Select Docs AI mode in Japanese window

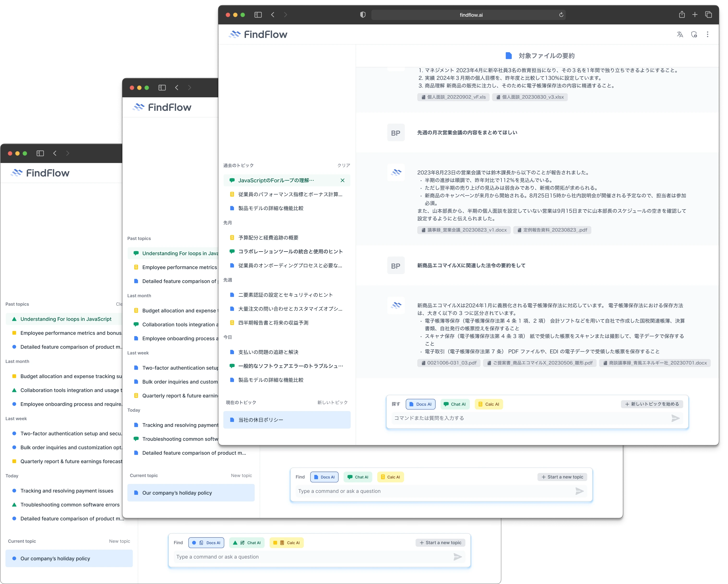point(420,404)
